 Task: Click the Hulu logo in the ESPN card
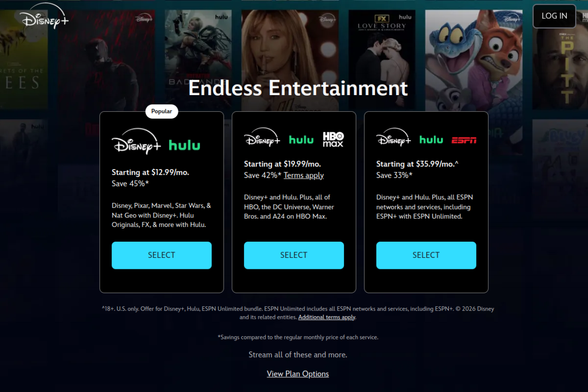[431, 140]
